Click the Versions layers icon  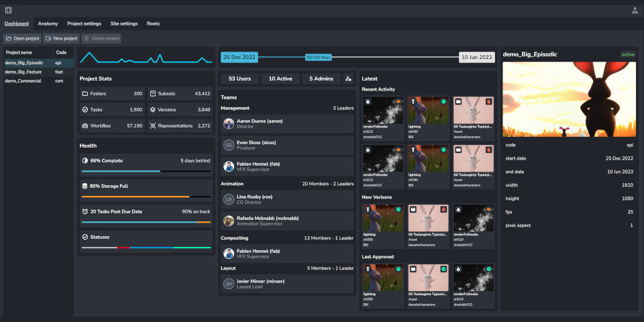[153, 109]
